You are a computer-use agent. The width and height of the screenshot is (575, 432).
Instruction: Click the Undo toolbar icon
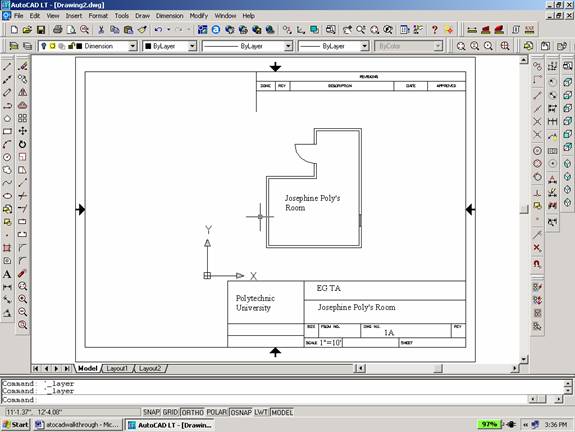click(x=158, y=30)
